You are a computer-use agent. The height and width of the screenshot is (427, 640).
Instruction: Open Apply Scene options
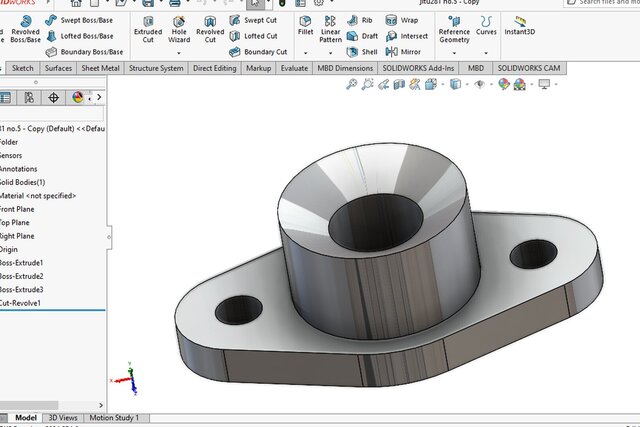pos(520,85)
